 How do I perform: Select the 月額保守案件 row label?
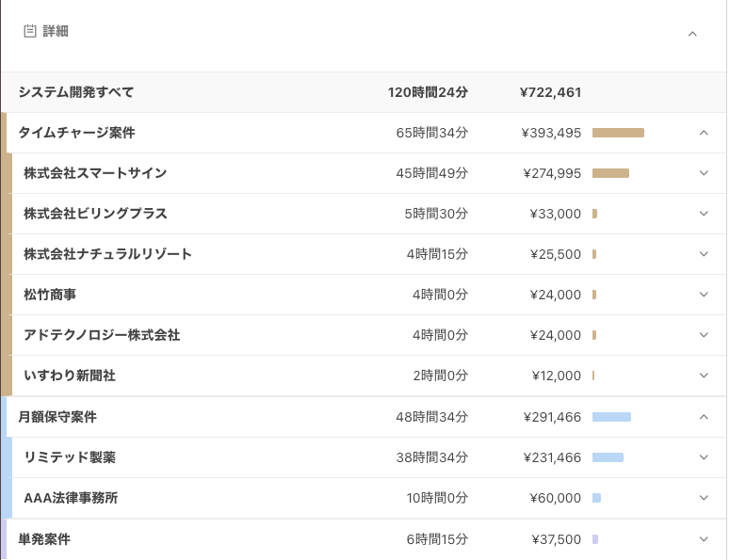57,417
